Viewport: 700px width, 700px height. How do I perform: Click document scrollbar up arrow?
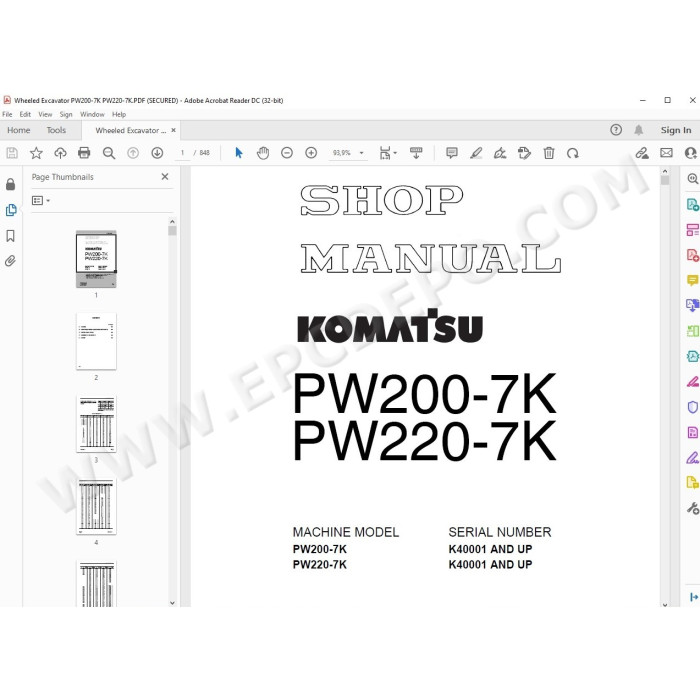(x=665, y=171)
